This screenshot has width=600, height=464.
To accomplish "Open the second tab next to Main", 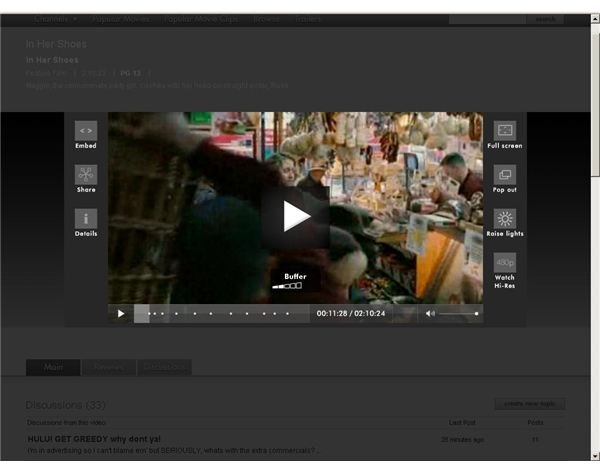I will (109, 367).
